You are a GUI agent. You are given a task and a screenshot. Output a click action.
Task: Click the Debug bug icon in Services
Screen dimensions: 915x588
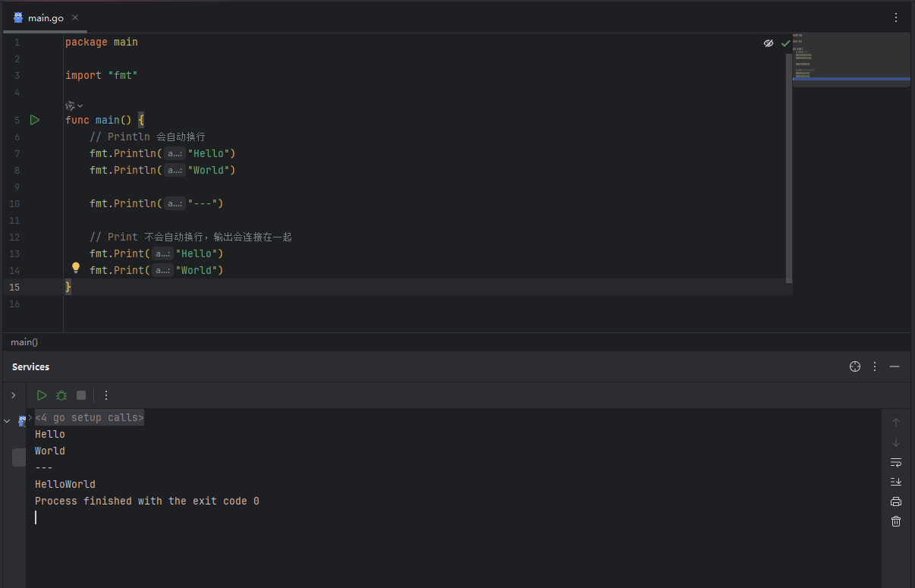tap(61, 395)
